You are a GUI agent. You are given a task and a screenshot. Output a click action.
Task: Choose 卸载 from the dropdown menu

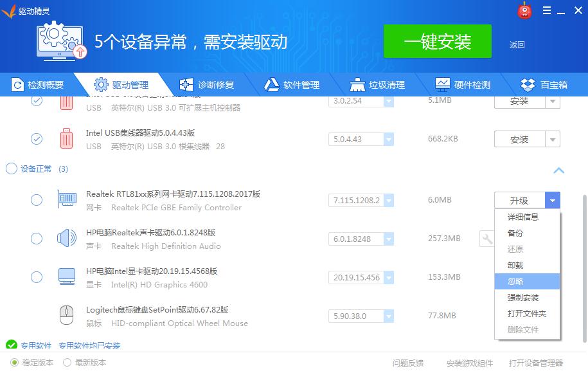tap(527, 266)
